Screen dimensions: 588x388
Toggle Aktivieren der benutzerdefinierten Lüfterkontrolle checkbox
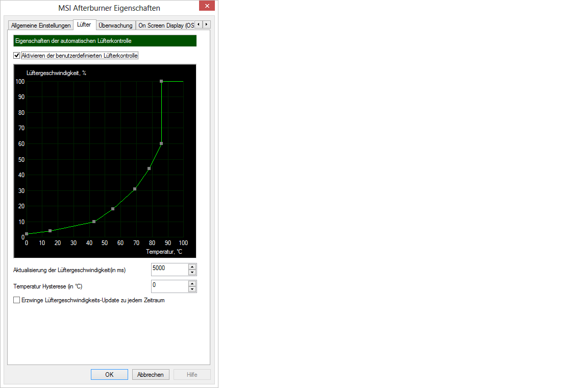(16, 56)
